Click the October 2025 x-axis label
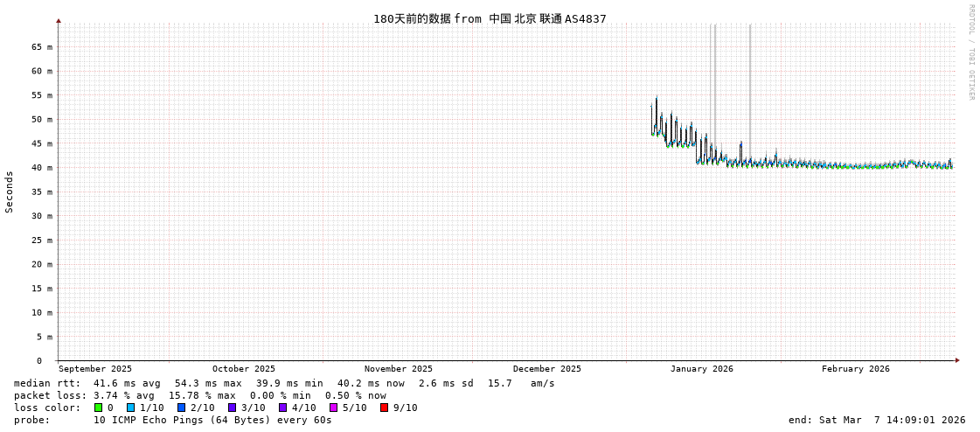Image resolution: width=980 pixels, height=432 pixels. pyautogui.click(x=243, y=369)
